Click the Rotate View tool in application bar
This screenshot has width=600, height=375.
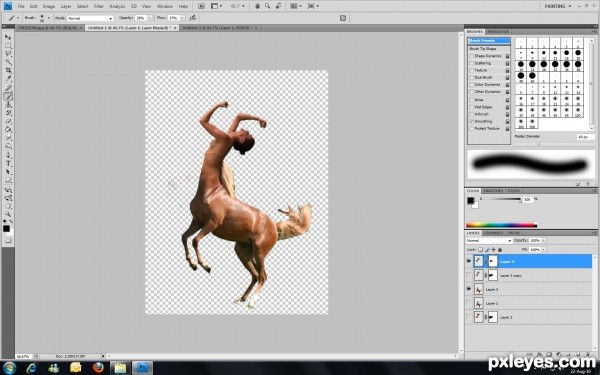(278, 6)
